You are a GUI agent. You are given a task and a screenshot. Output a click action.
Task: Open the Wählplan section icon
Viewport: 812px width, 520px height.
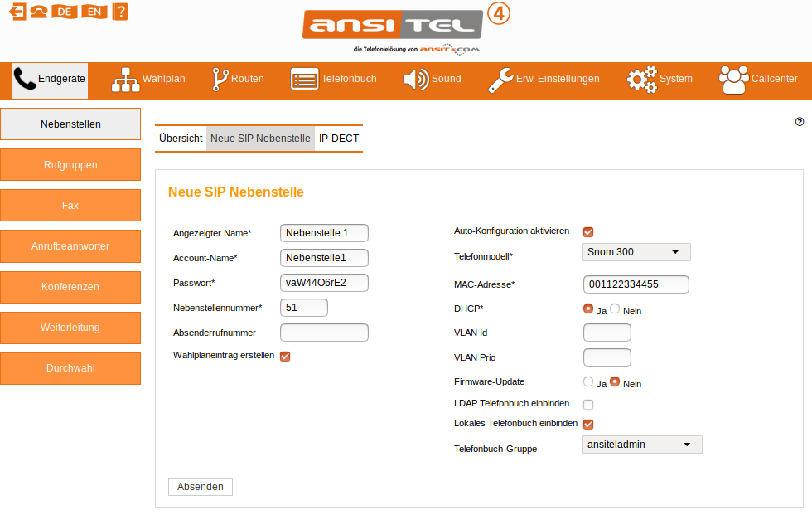(124, 80)
